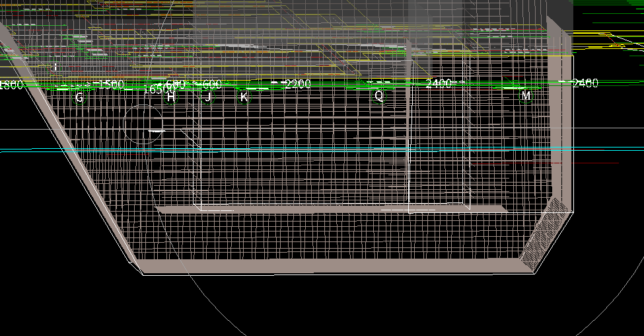Pick the 2400 dimension outside the right wall

pos(585,83)
